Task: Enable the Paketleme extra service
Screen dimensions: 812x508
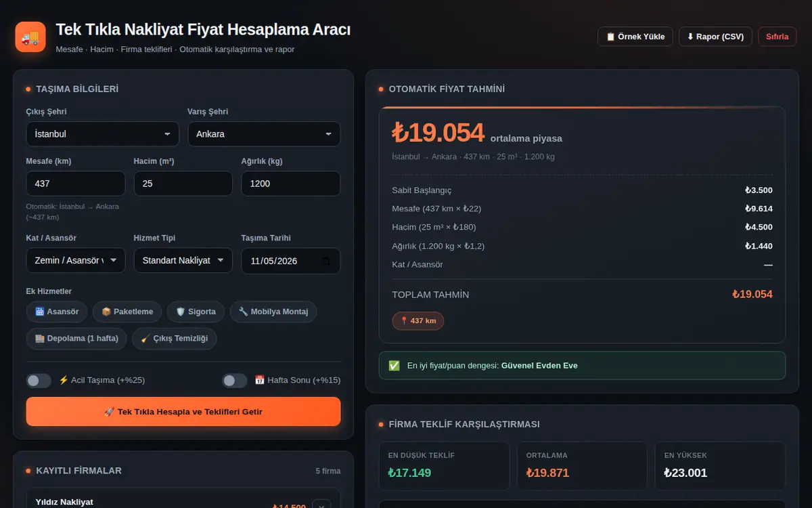Action: (x=127, y=312)
